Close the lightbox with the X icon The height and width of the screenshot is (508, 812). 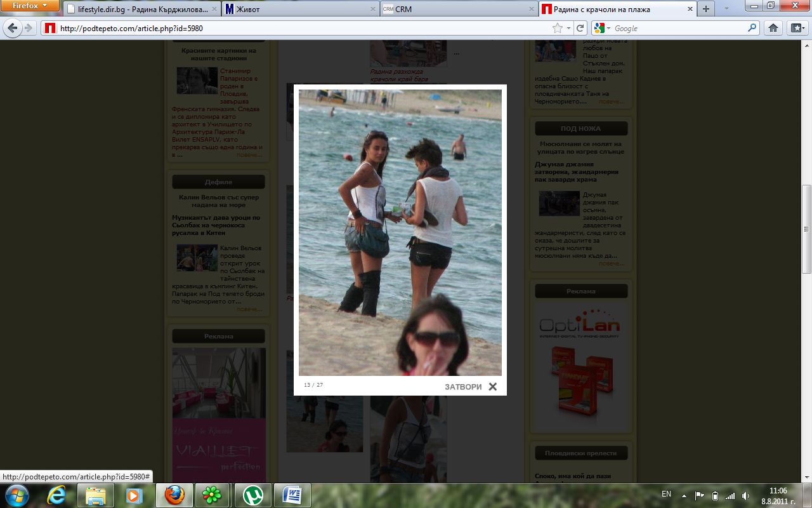pos(493,387)
